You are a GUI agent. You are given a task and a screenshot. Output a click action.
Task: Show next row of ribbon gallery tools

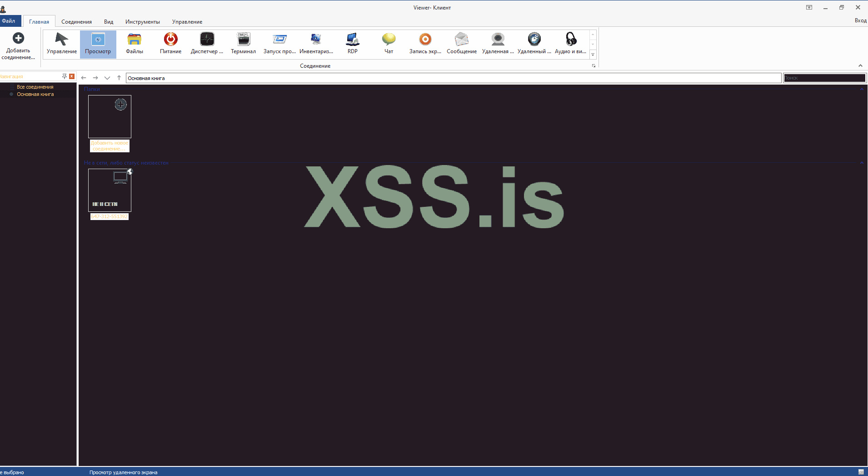point(593,45)
